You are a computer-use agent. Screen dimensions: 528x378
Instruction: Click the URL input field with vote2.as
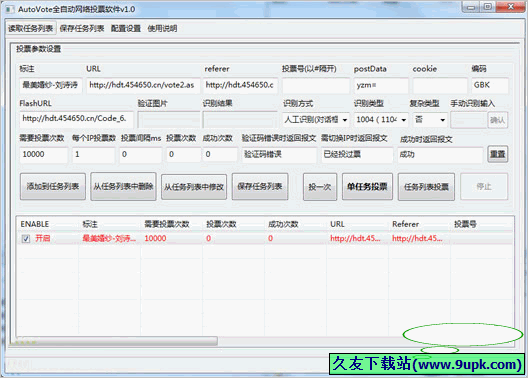coord(143,85)
